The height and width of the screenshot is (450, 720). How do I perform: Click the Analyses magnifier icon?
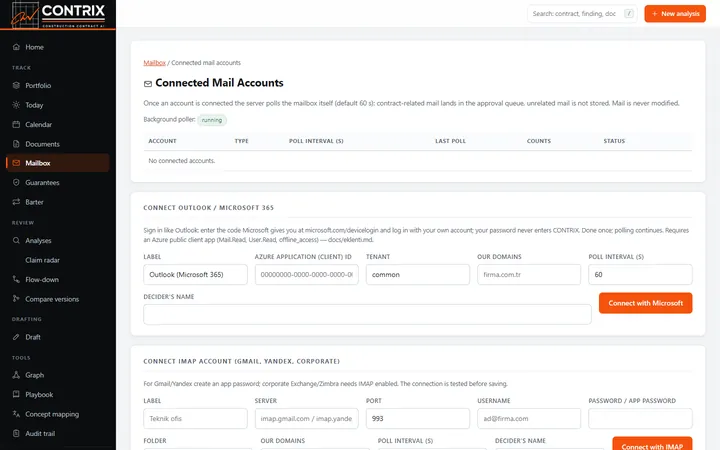(x=16, y=240)
